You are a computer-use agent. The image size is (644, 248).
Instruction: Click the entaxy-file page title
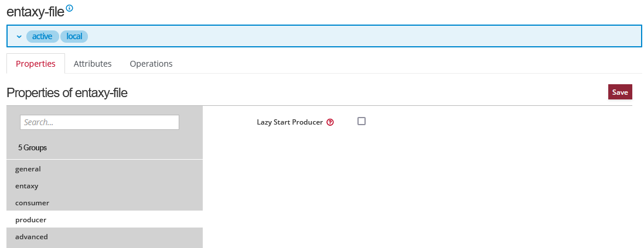tap(35, 11)
